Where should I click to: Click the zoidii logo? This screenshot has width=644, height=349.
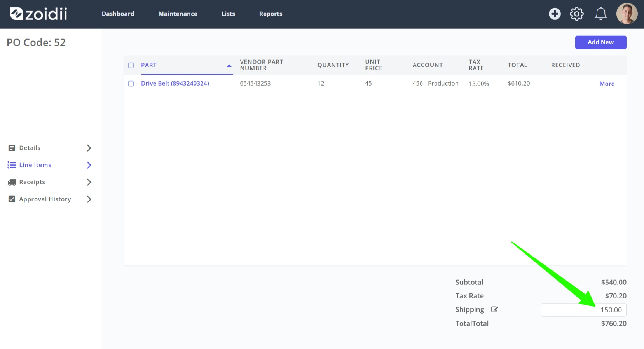point(38,14)
